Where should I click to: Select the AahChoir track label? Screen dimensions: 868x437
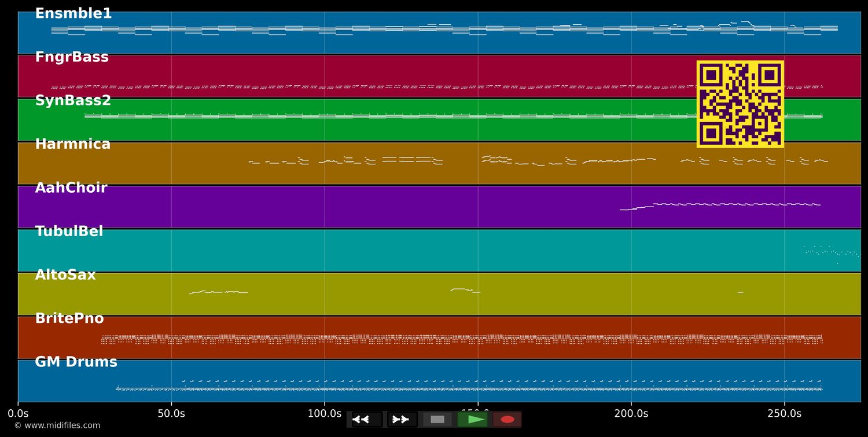point(71,188)
